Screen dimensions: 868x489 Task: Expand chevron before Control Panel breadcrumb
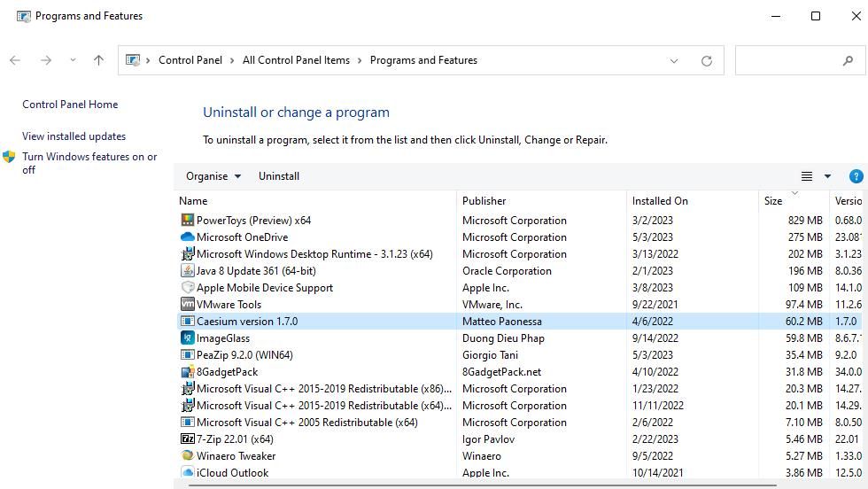tap(148, 60)
